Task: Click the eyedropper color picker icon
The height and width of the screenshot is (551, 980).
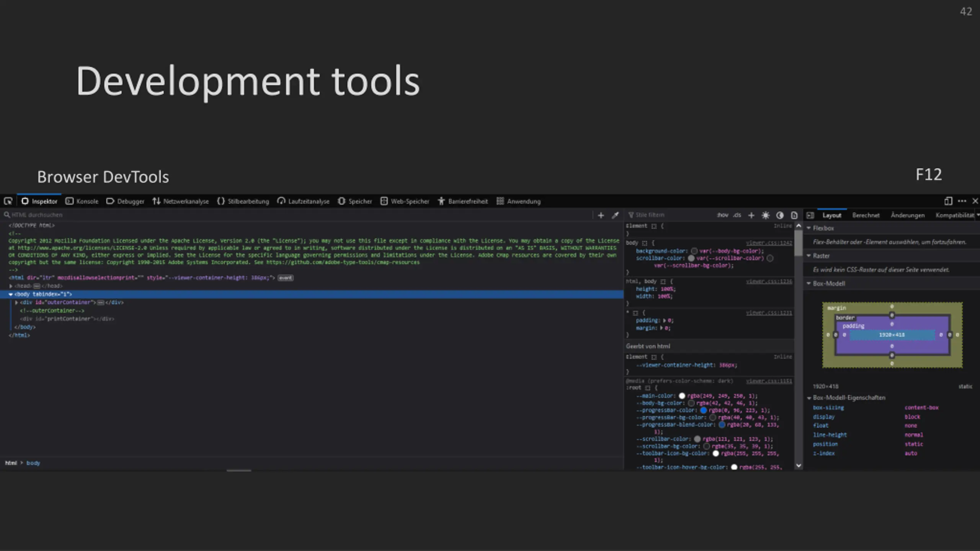Action: (x=615, y=215)
